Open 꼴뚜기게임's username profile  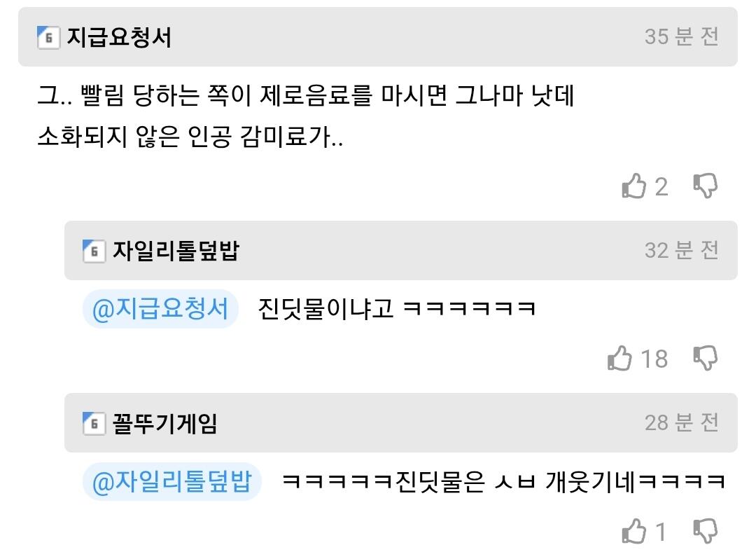[165, 424]
